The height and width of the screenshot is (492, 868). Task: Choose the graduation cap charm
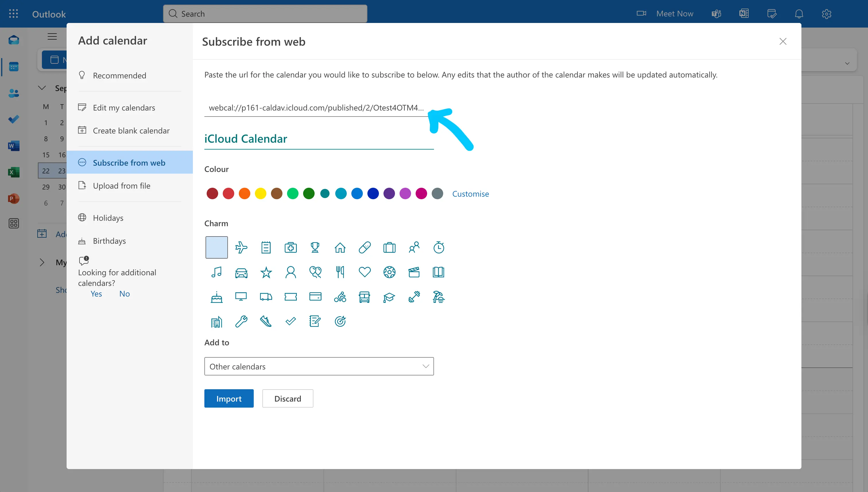coord(389,297)
